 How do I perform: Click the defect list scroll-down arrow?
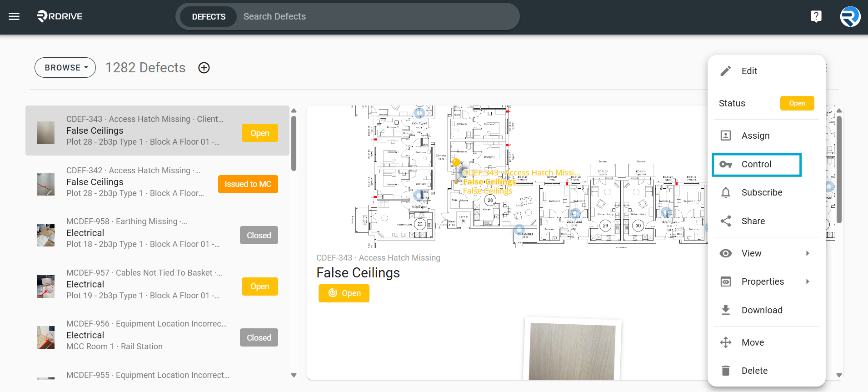click(x=294, y=375)
